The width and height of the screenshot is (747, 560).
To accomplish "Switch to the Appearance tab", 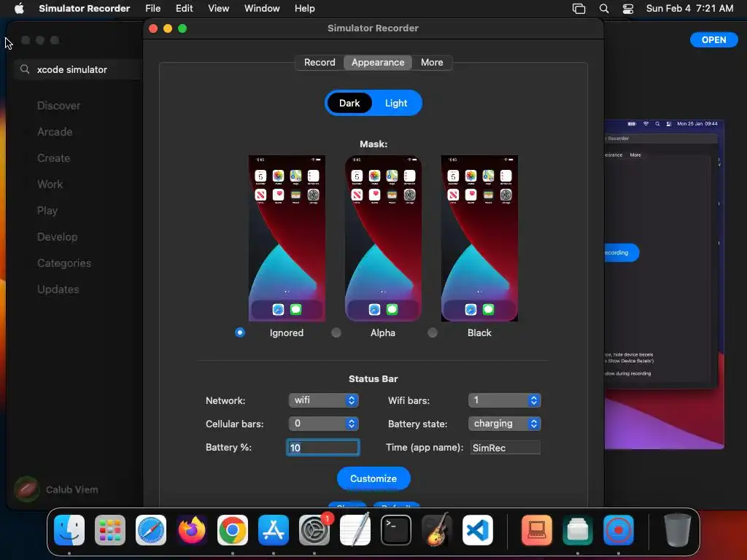I will tap(378, 63).
